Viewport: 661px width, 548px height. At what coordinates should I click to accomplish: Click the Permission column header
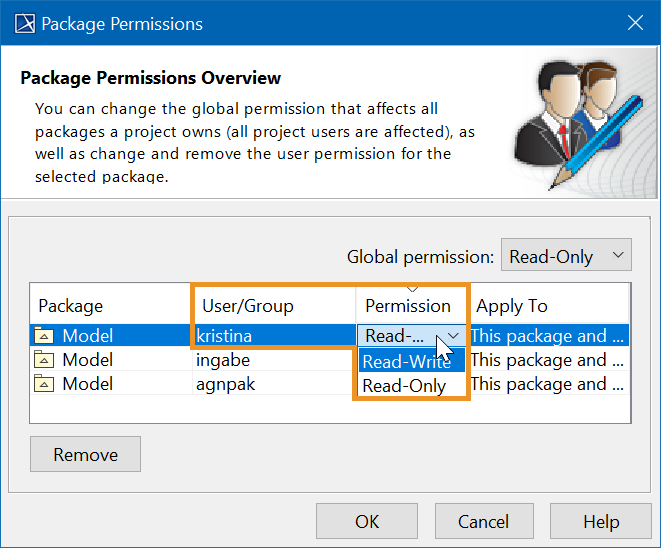pos(408,306)
